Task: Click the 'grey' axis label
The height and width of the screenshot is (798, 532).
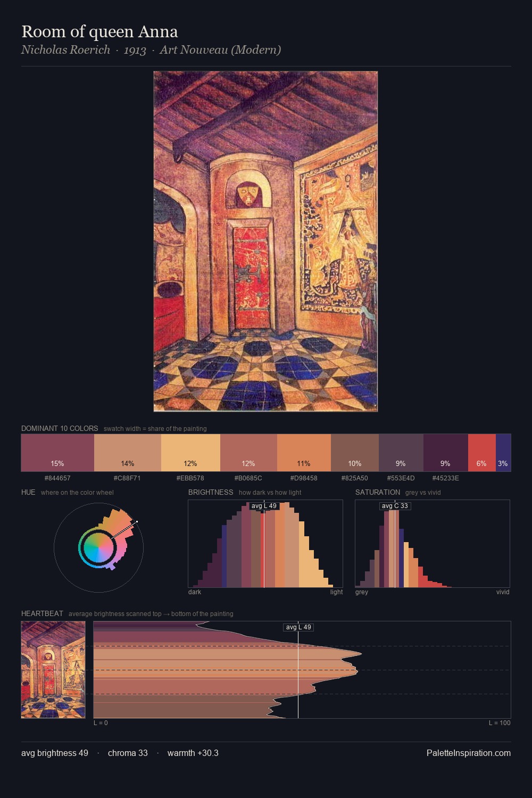Action: 362,592
